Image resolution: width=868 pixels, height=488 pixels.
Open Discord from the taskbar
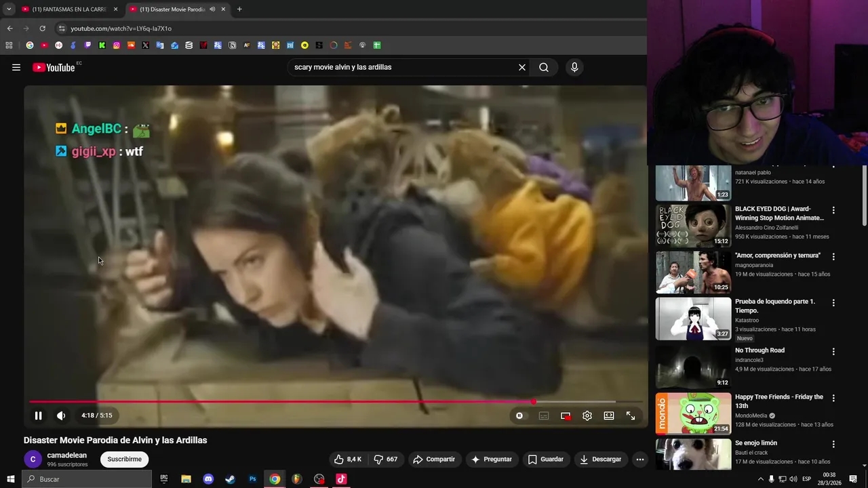208,479
